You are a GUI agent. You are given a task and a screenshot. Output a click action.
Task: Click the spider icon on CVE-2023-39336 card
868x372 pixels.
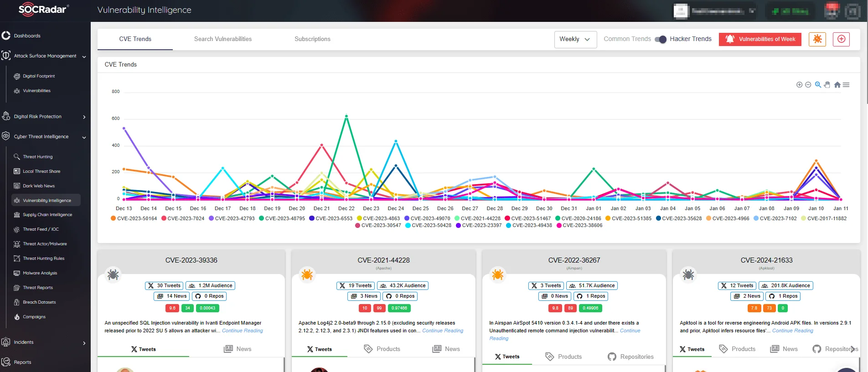(113, 274)
